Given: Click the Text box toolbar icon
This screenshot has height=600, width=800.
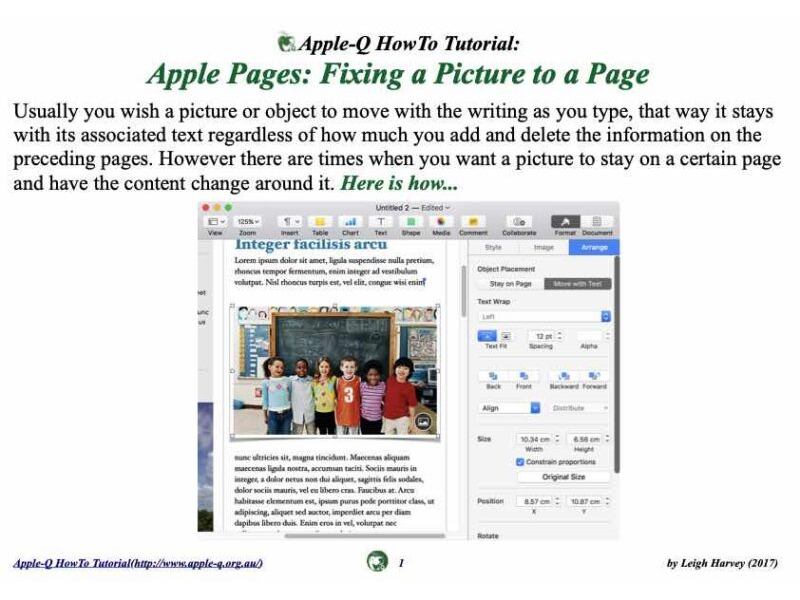Looking at the screenshot, I should (x=381, y=221).
